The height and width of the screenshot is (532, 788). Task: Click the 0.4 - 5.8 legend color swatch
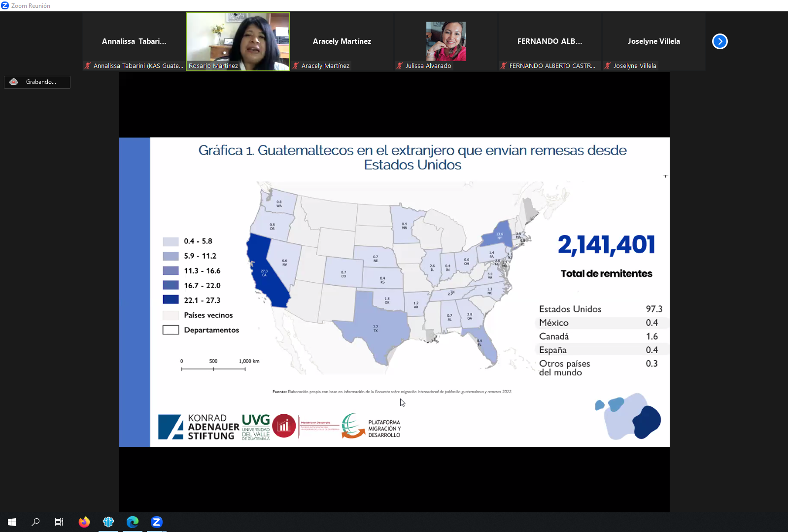pos(171,241)
